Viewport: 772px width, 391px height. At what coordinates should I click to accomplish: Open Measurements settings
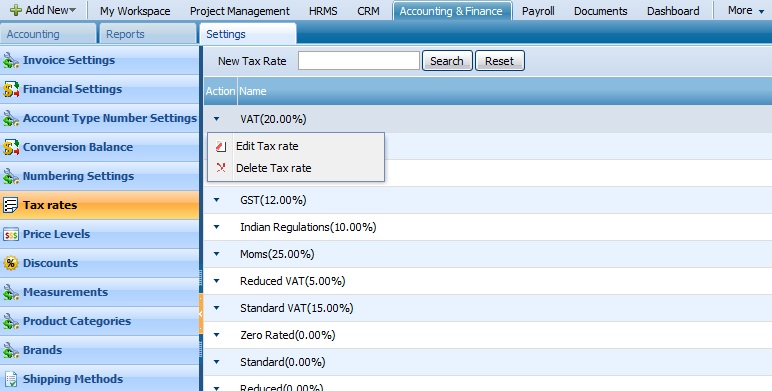coord(99,293)
